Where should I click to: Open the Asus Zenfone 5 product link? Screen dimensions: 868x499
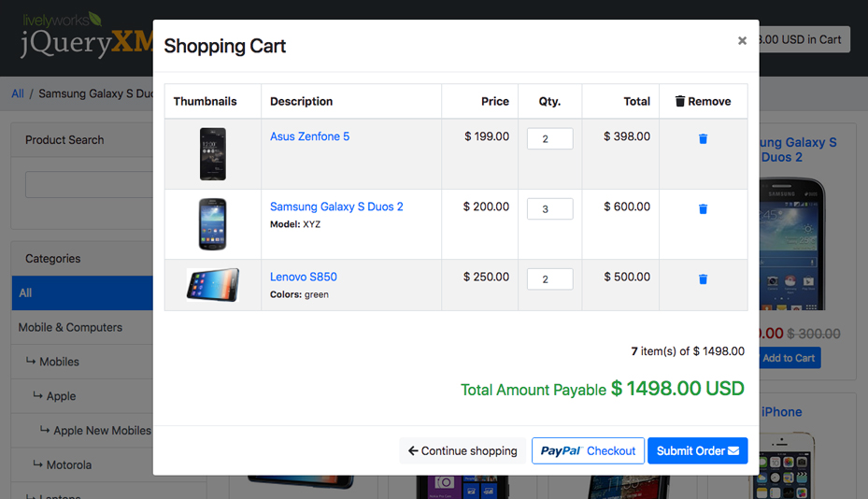309,136
